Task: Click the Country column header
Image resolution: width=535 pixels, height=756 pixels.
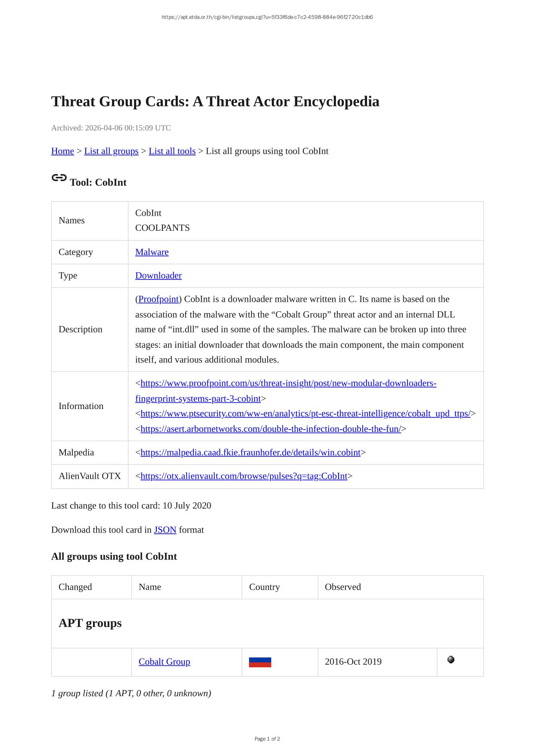Action: [264, 587]
